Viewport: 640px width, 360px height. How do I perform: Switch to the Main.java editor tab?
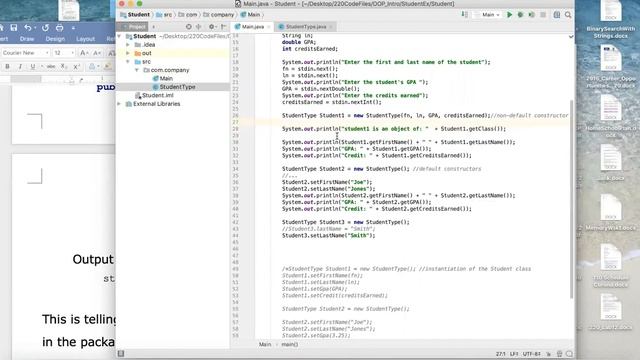(x=250, y=27)
